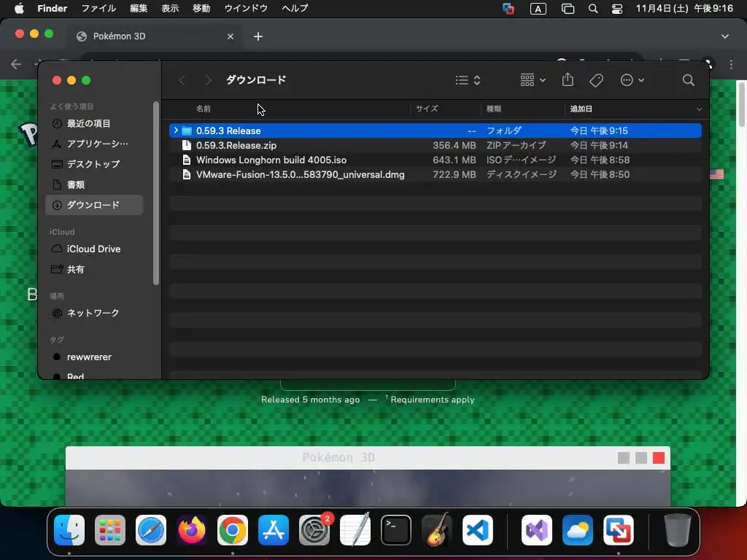The width and height of the screenshot is (747, 560).
Task: Open System Settings in the Dock
Action: point(314,530)
